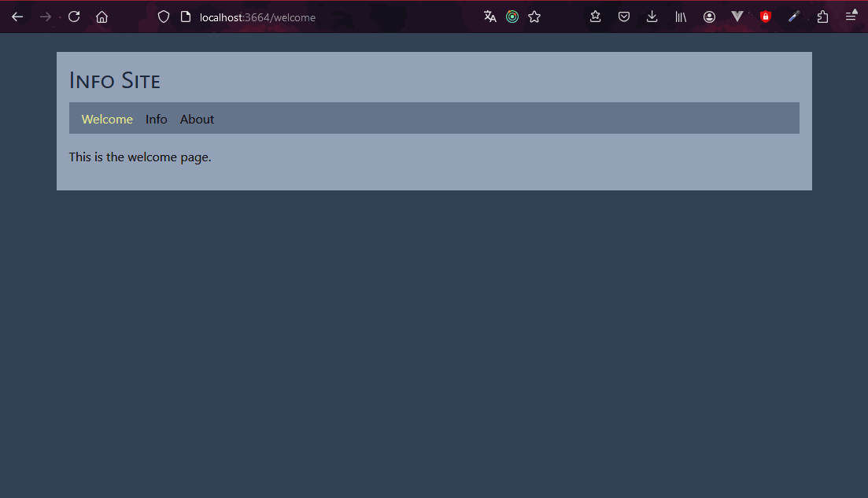Click the red shield extension icon

pos(766,17)
